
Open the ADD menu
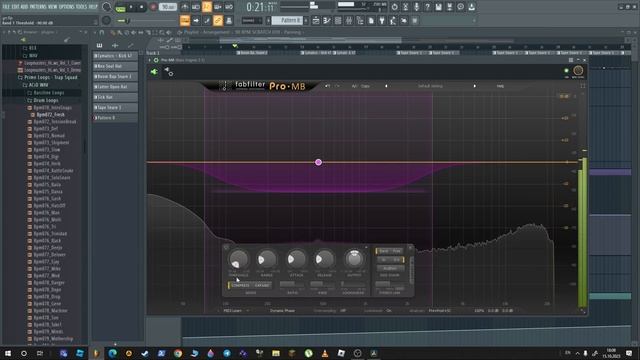point(24,7)
